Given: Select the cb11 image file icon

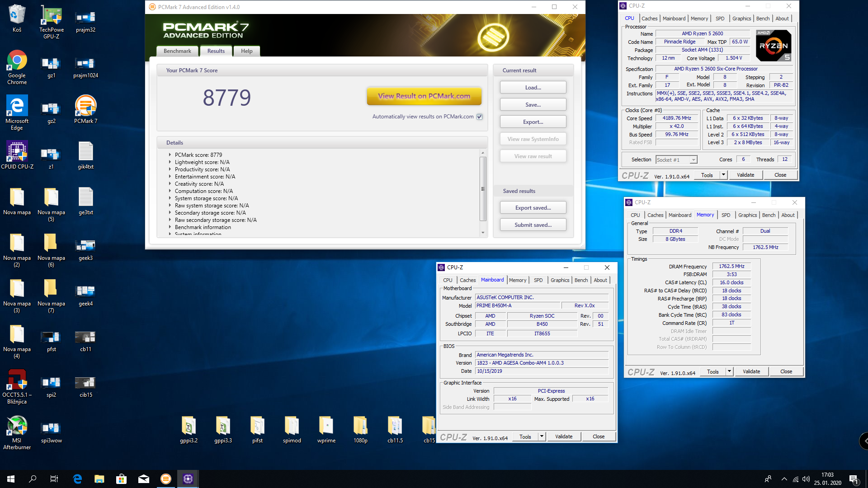Looking at the screenshot, I should [x=85, y=342].
